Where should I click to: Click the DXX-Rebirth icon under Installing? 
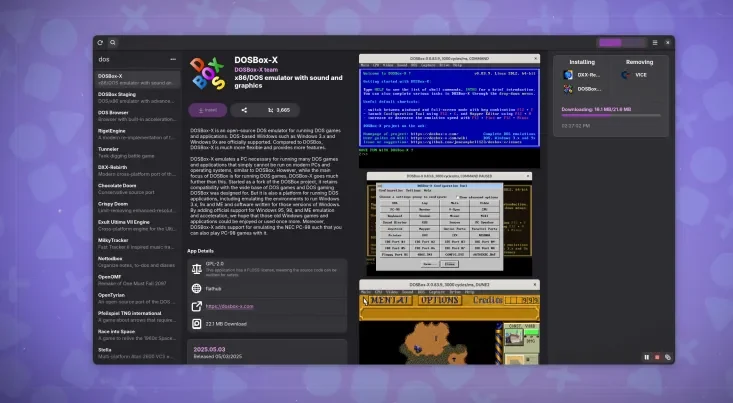tap(568, 75)
